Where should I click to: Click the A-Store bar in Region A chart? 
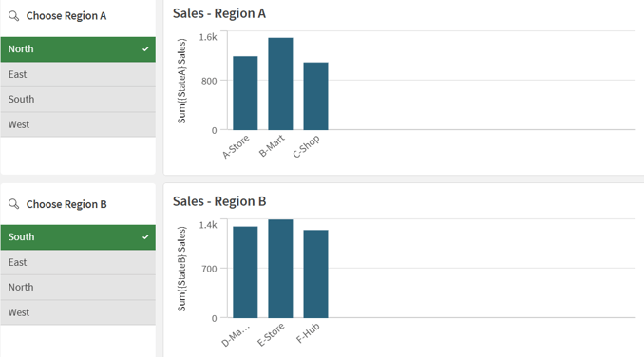[x=245, y=93]
